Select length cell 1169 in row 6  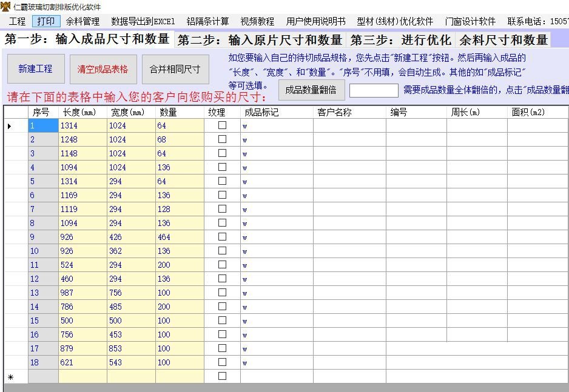82,195
